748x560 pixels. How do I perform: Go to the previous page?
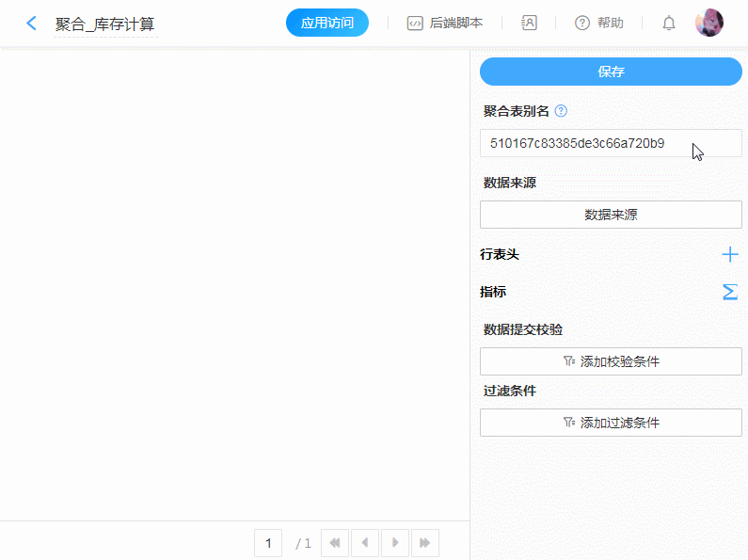[x=365, y=543]
